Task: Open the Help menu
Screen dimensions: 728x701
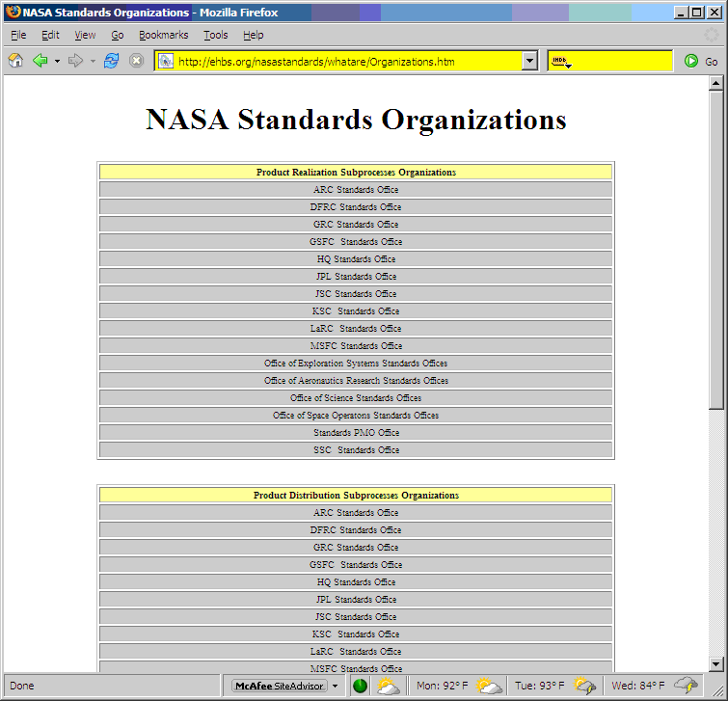Action: pyautogui.click(x=253, y=36)
